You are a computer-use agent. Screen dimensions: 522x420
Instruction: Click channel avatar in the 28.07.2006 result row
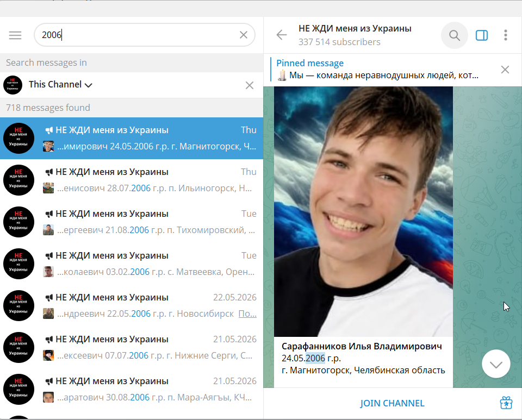click(x=18, y=180)
